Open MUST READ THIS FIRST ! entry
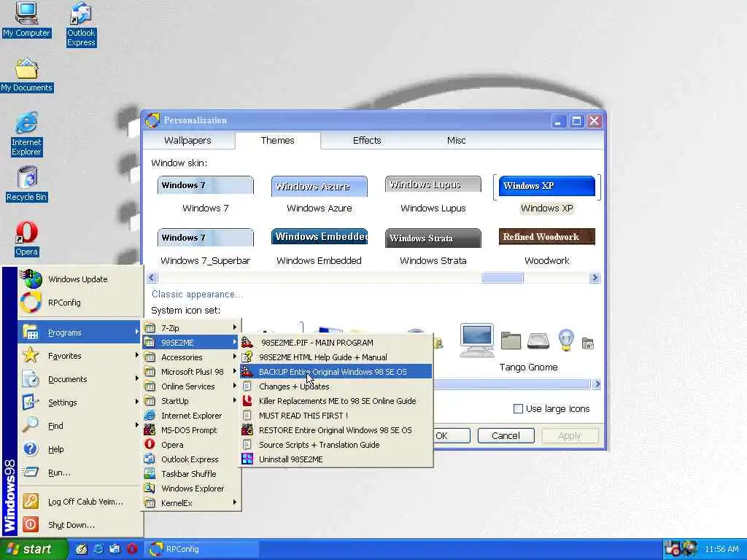Screen dimensions: 747x560 336,416
